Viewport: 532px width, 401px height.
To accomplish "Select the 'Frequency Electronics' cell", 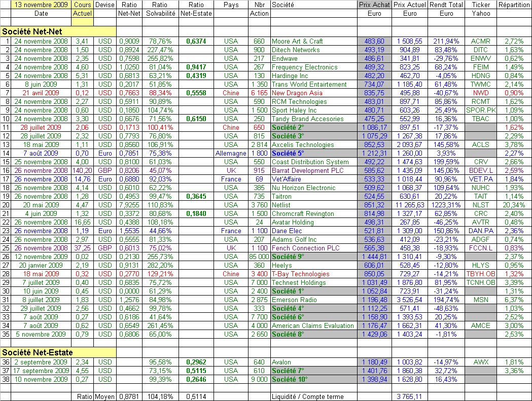I will pyautogui.click(x=314, y=67).
